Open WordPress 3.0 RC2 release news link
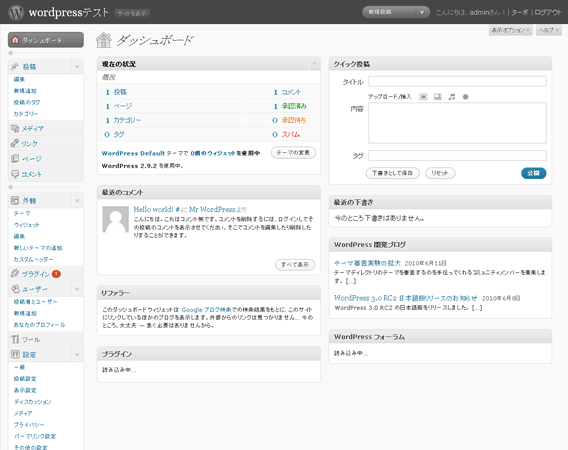This screenshot has height=450, width=568. coord(406,298)
